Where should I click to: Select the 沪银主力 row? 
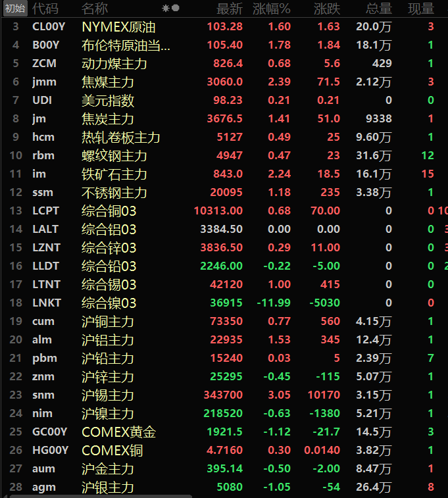[108, 487]
